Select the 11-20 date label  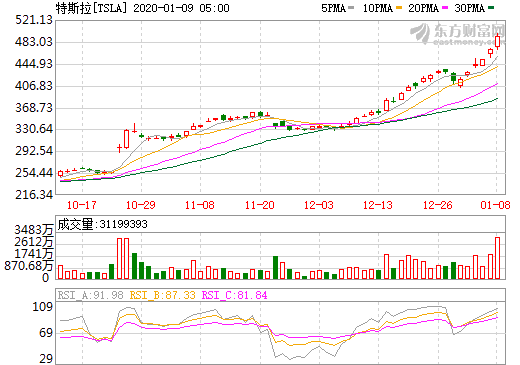[x=260, y=205]
